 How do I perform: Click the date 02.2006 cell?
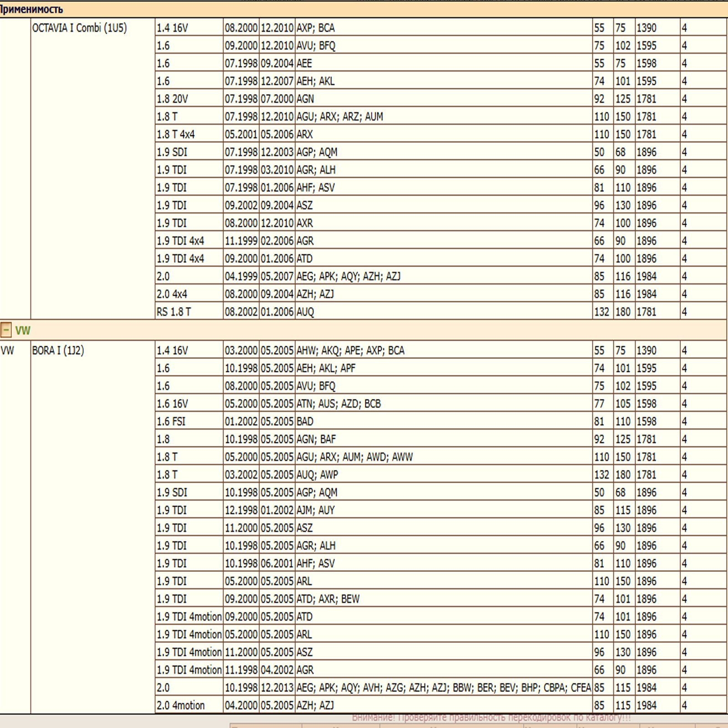click(277, 241)
